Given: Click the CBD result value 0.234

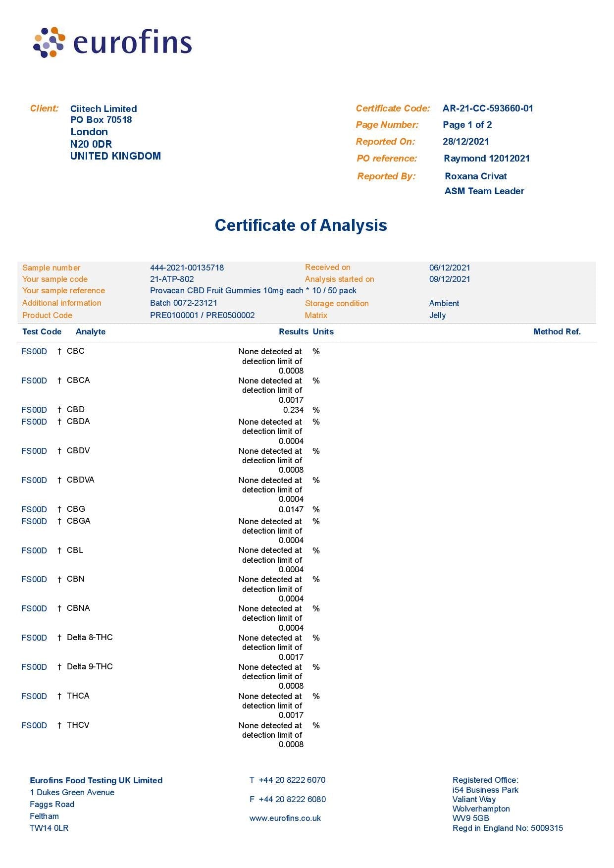Looking at the screenshot, I should click(293, 410).
